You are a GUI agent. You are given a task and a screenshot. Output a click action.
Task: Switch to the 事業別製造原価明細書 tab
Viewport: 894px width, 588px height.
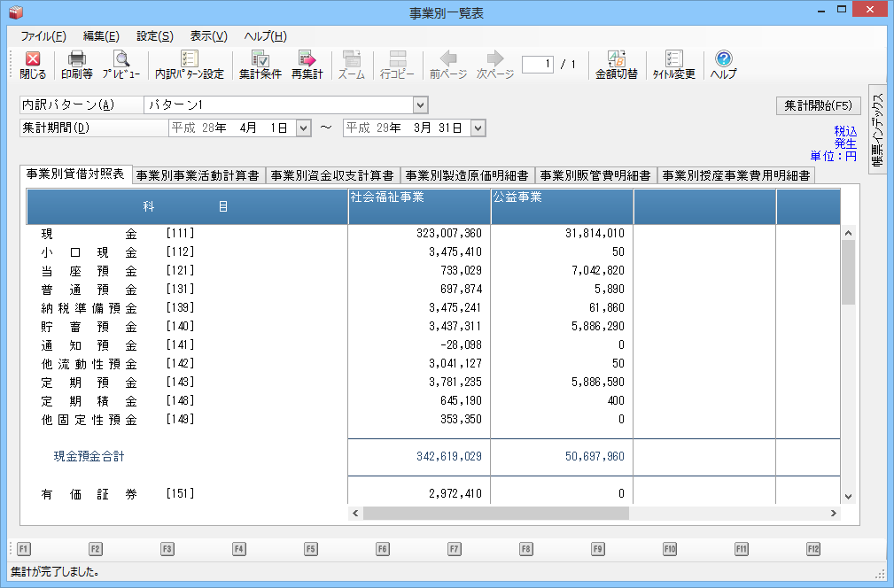pyautogui.click(x=467, y=175)
